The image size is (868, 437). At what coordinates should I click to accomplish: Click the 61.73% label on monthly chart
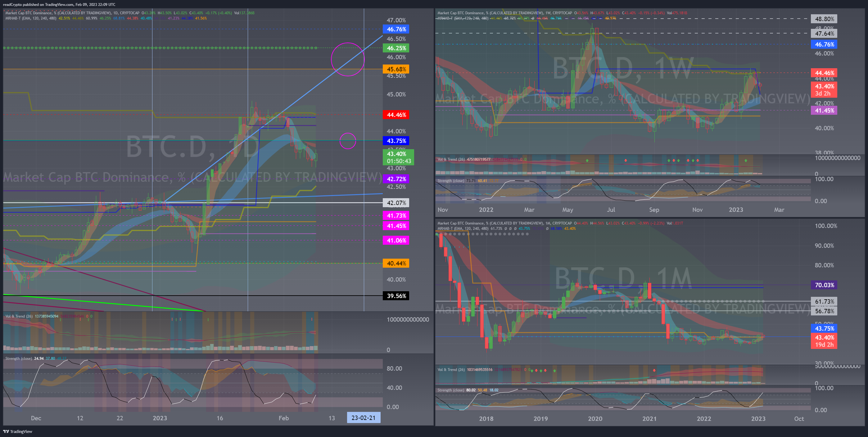point(824,302)
